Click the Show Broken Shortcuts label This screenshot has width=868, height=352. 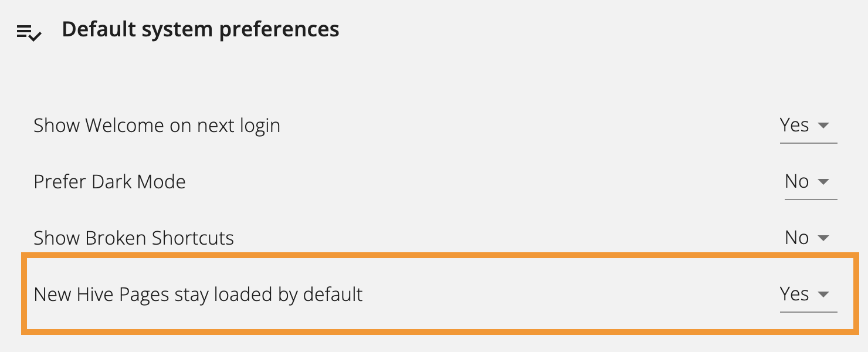click(134, 239)
